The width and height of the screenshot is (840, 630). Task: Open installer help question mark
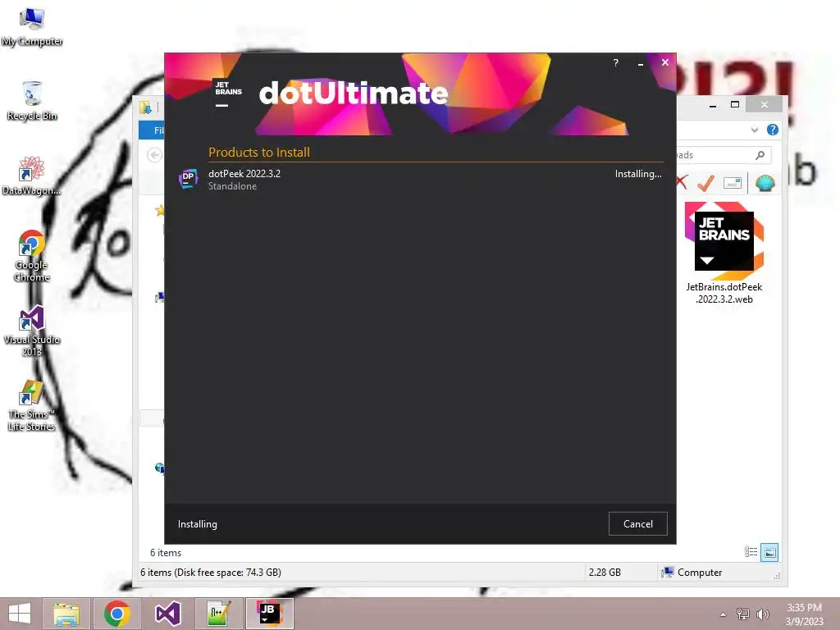click(615, 62)
